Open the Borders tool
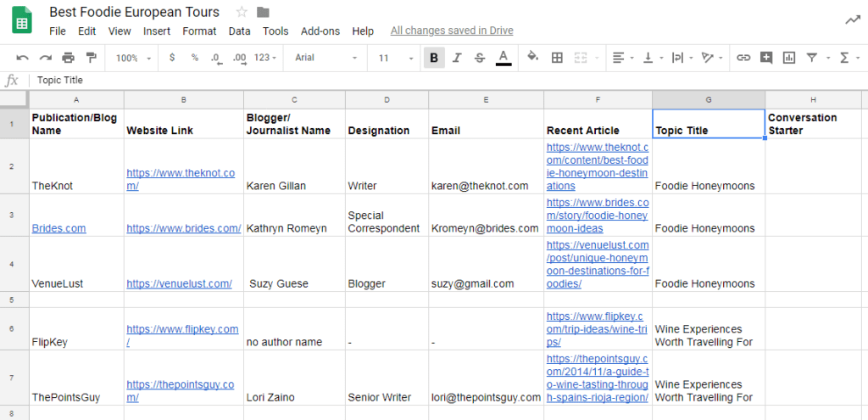The image size is (868, 420). click(557, 58)
